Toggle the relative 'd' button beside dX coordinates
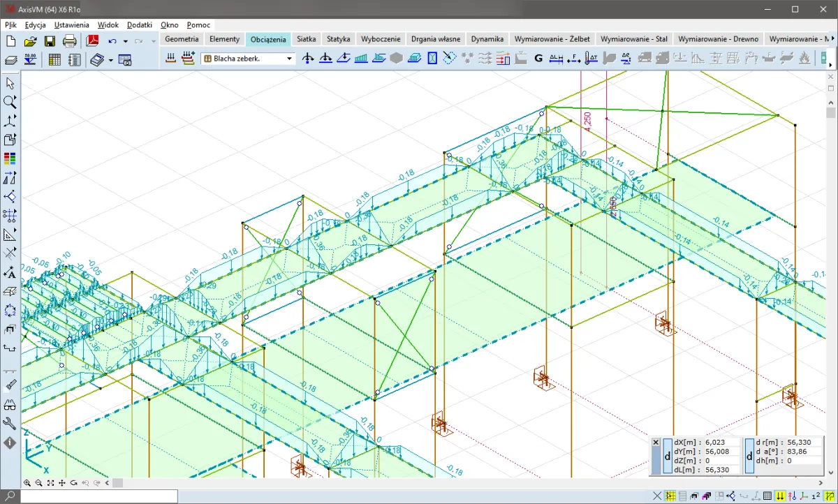Image resolution: width=838 pixels, height=504 pixels. (667, 456)
